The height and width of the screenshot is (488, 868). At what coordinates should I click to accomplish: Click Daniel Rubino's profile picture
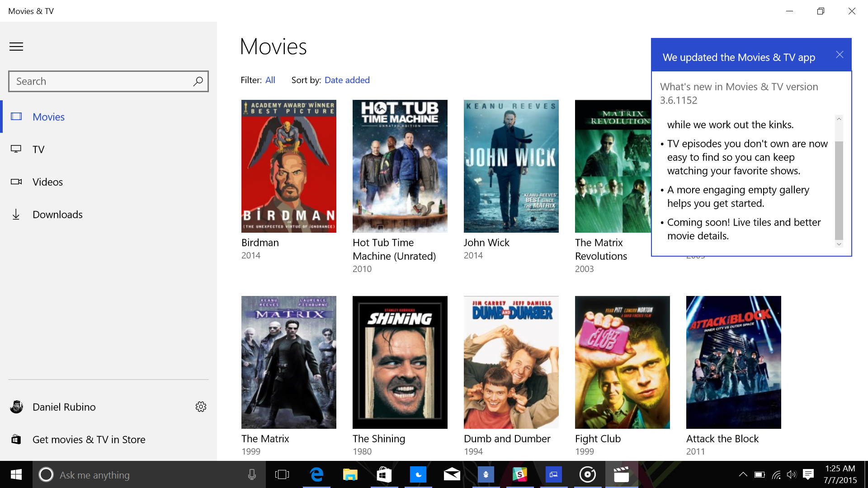pos(17,407)
